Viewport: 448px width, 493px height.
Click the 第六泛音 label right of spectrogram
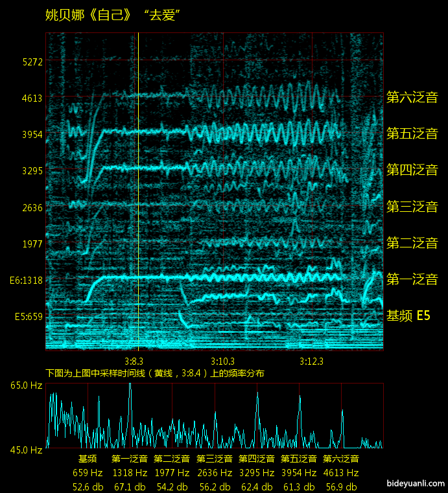click(x=412, y=98)
